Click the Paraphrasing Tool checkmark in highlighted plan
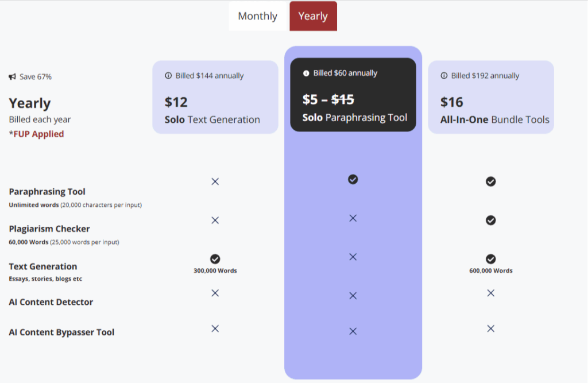The width and height of the screenshot is (588, 383). [353, 179]
